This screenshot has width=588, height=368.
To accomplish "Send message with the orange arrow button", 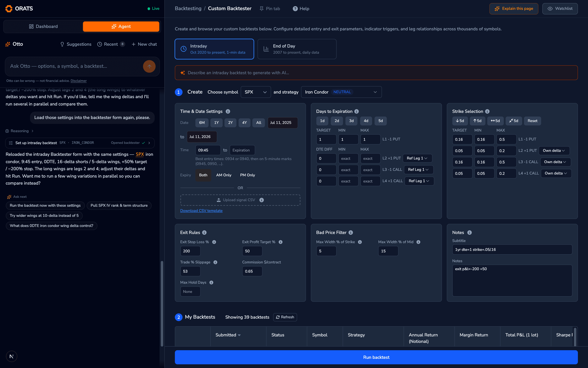I will 149,66.
